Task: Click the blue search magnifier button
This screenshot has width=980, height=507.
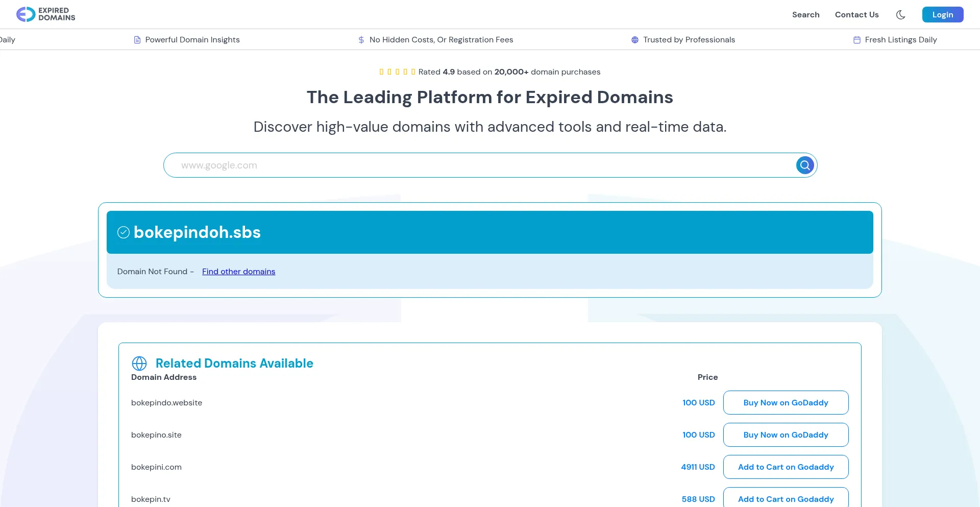Action: tap(804, 165)
